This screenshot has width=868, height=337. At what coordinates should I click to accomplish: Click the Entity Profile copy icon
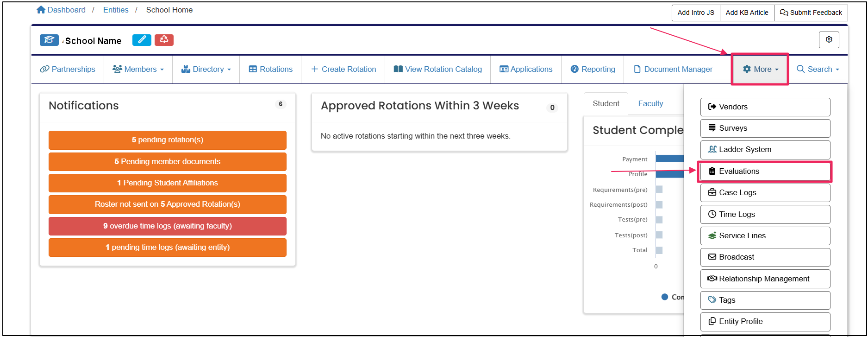pos(712,321)
